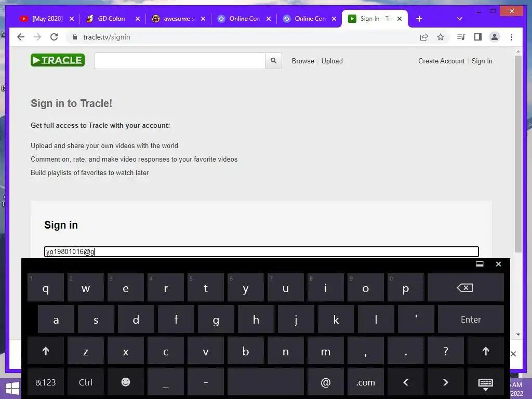
Task: Click the Sign In header link
Action: (482, 61)
